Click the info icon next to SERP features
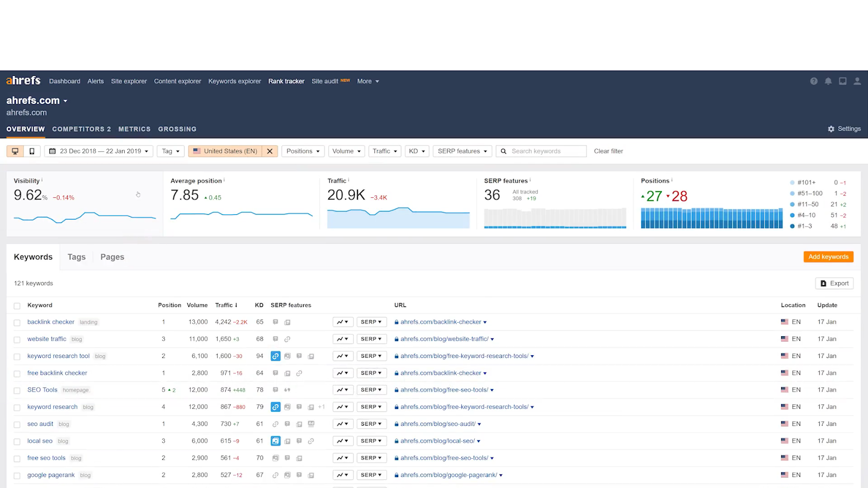 pos(530,180)
